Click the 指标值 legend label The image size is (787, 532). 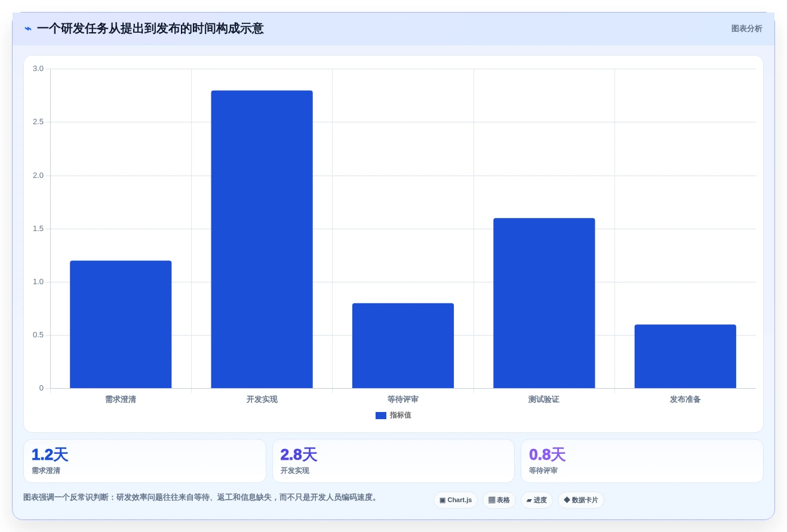tap(400, 416)
